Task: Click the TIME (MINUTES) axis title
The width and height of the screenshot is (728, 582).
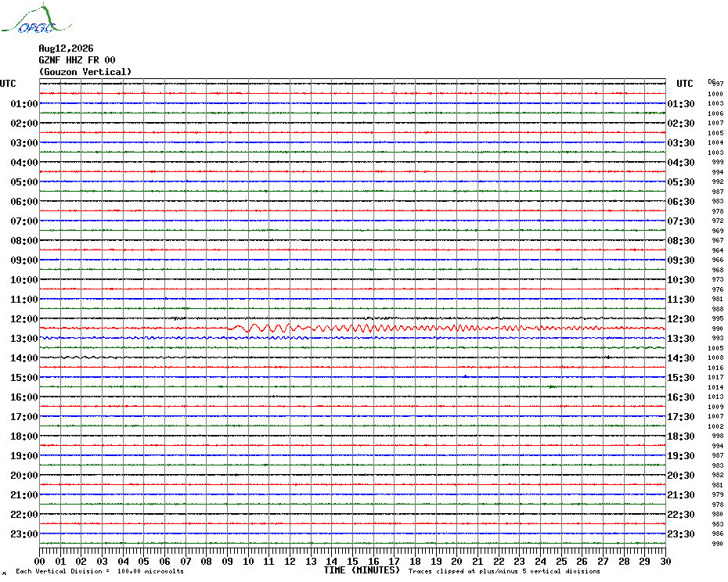Action: [x=362, y=570]
